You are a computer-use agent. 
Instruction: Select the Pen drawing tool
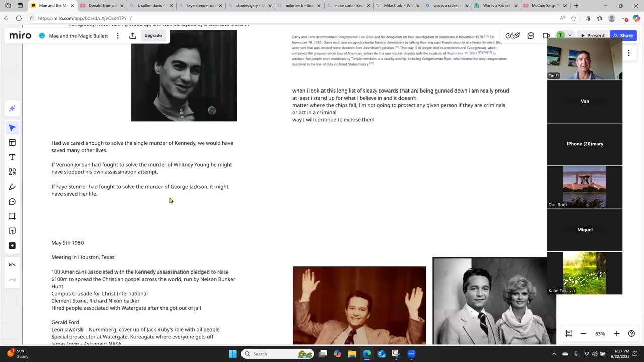click(x=12, y=187)
